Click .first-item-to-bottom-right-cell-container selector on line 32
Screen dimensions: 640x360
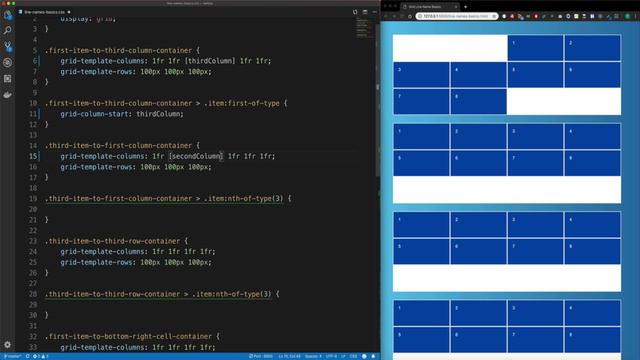tap(128, 336)
